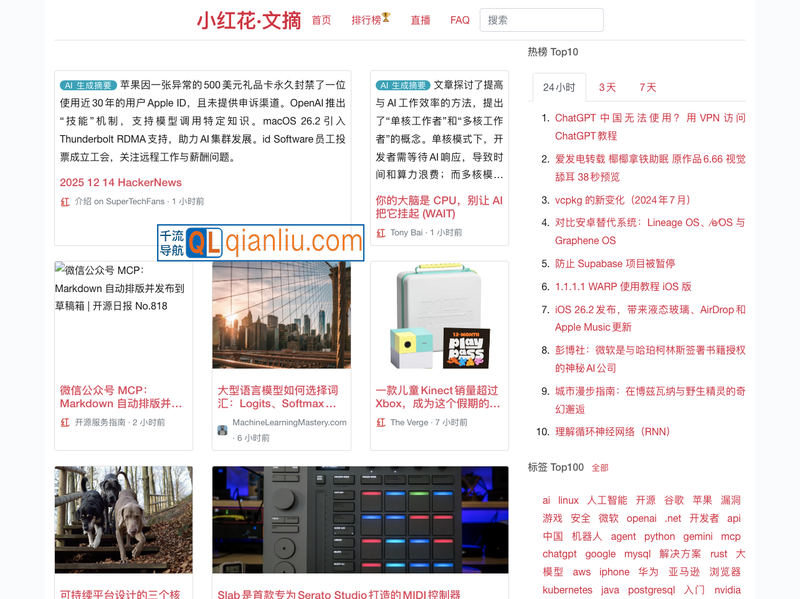Image resolution: width=800 pixels, height=599 pixels.
Task: Click the red source icon beside The Verge
Action: tap(381, 423)
